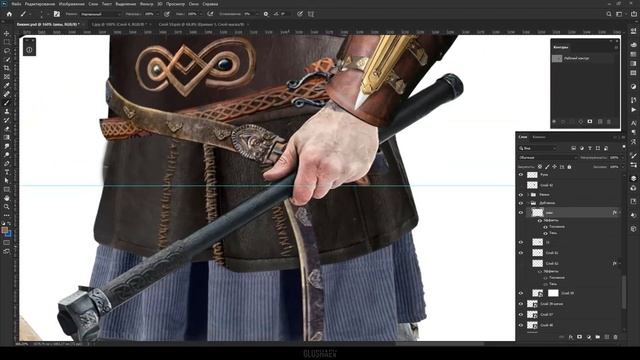Toggle visibility of layer Слой 46
Image resolution: width=640 pixels, height=360 pixels.
(521, 325)
